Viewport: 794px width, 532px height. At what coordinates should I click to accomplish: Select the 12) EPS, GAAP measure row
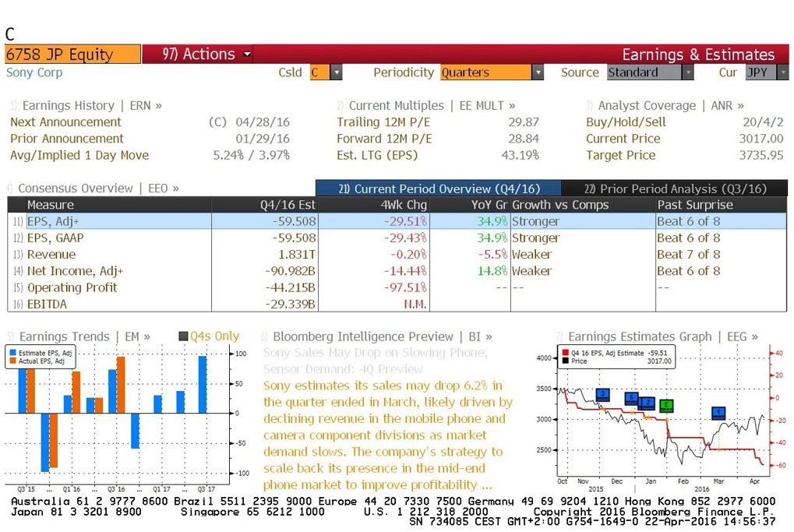click(397, 238)
